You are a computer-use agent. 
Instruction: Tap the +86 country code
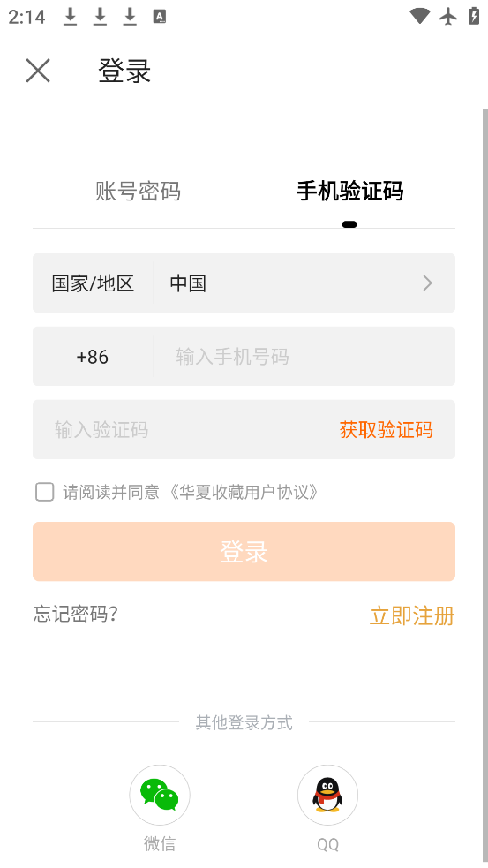point(93,357)
